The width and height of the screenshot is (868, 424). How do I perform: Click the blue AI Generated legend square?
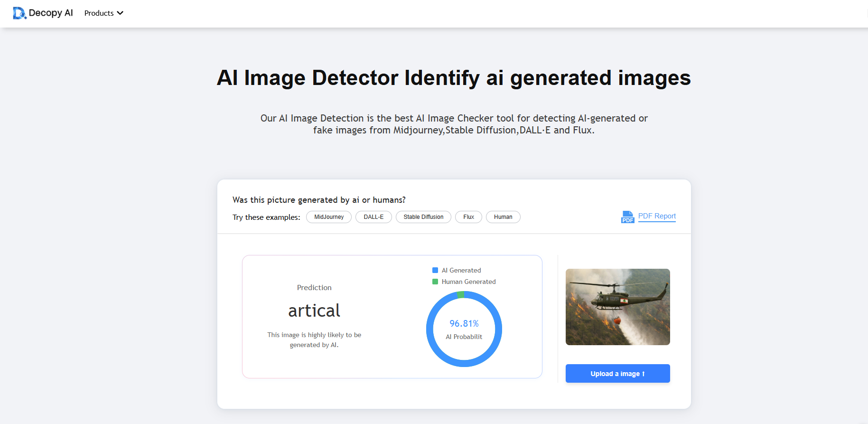click(x=435, y=270)
